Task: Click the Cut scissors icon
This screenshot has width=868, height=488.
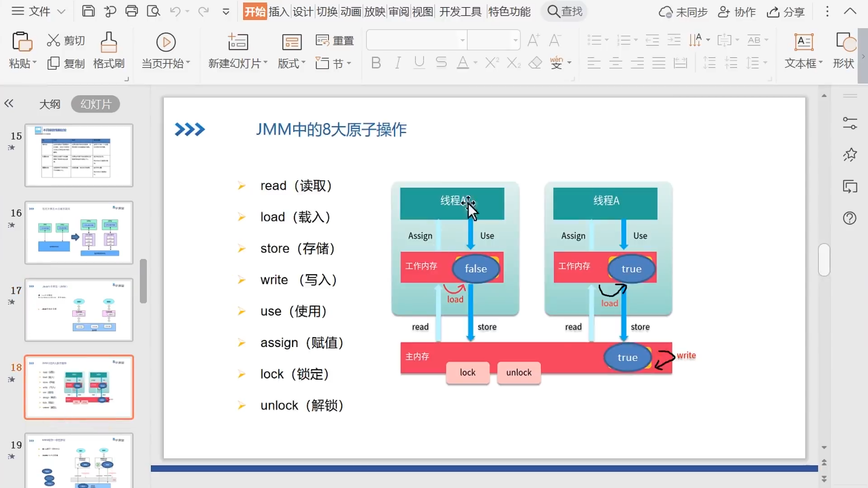Action: tap(53, 41)
